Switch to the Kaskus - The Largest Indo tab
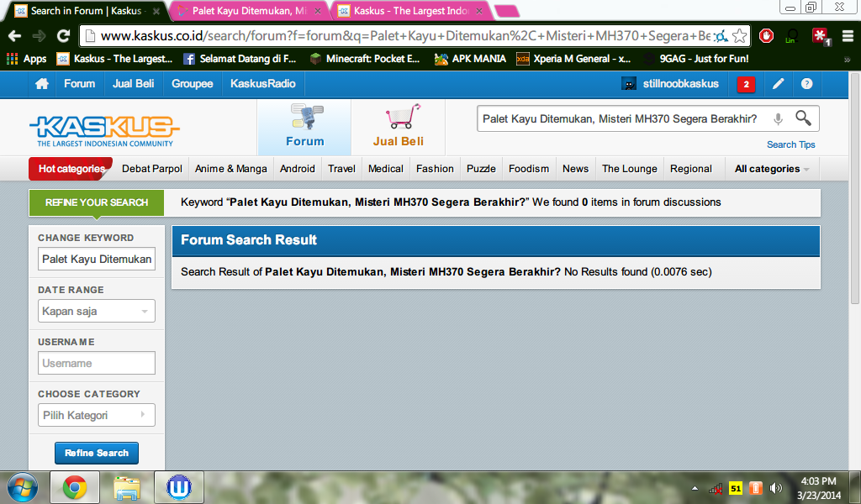The width and height of the screenshot is (861, 504). [410, 11]
